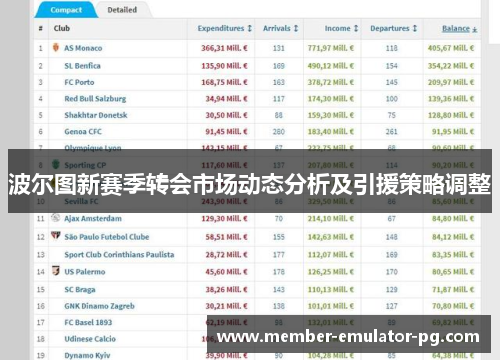This screenshot has width=500, height=362.
Task: Click the AS Monaco club crest
Action: coord(56,47)
